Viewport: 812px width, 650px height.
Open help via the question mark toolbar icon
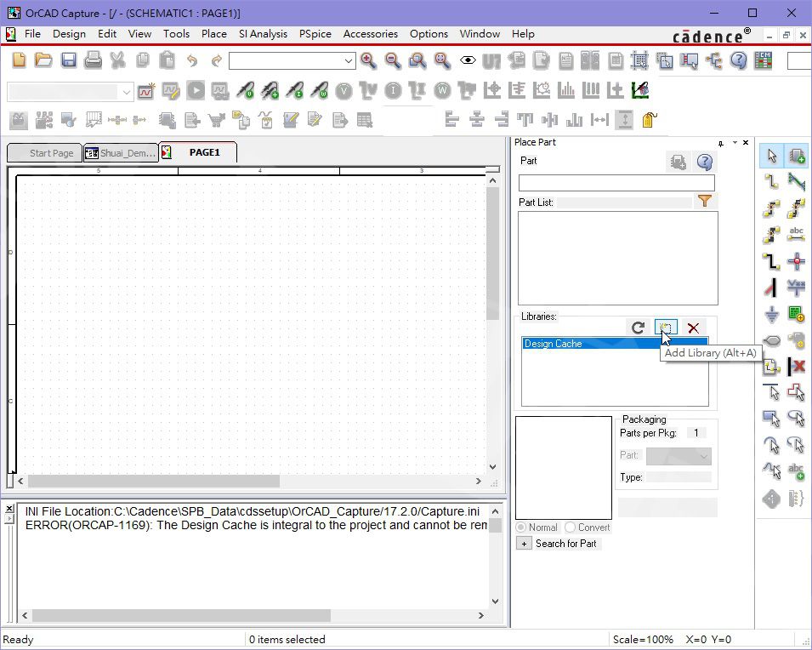(x=739, y=60)
